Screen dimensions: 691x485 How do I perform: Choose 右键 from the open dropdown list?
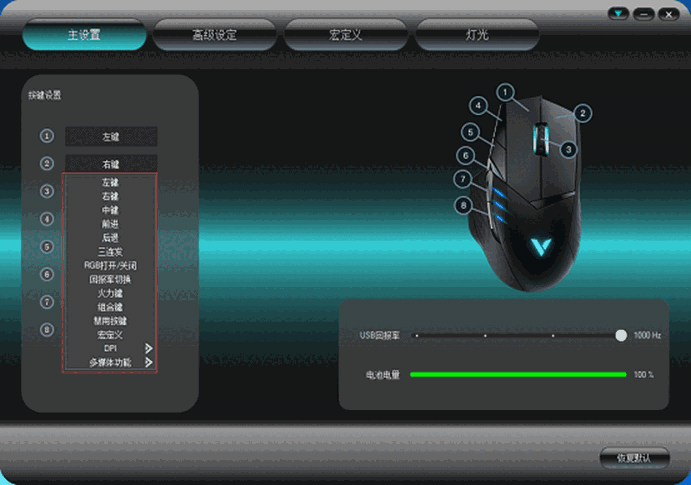click(110, 196)
